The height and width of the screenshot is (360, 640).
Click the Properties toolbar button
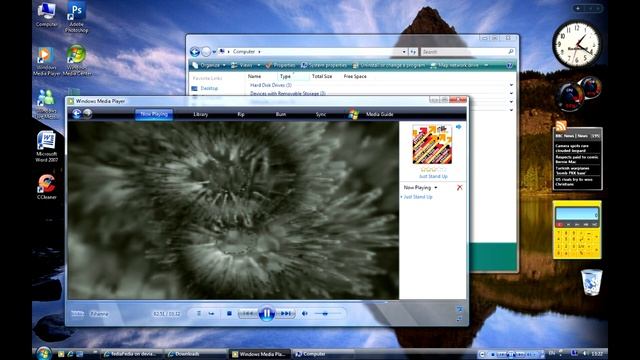(280, 65)
